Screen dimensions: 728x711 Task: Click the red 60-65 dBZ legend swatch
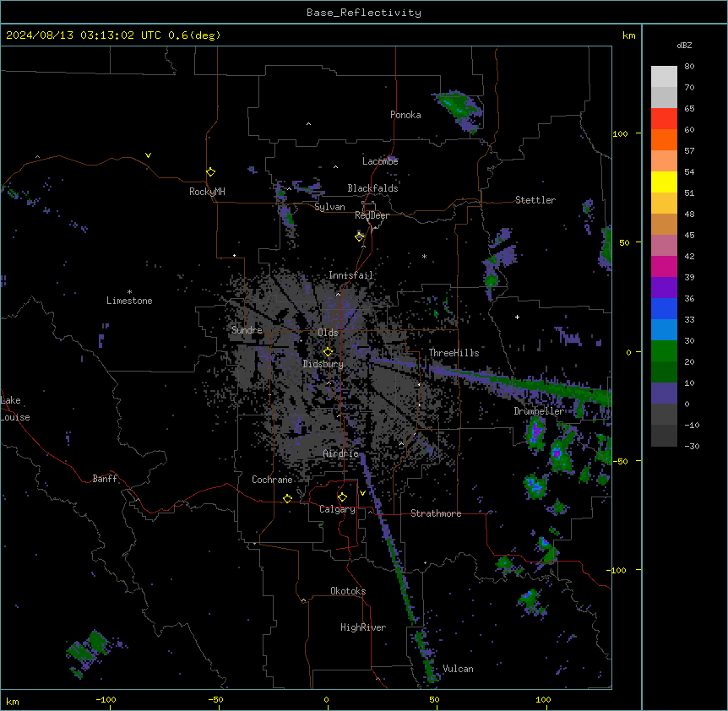[x=664, y=118]
